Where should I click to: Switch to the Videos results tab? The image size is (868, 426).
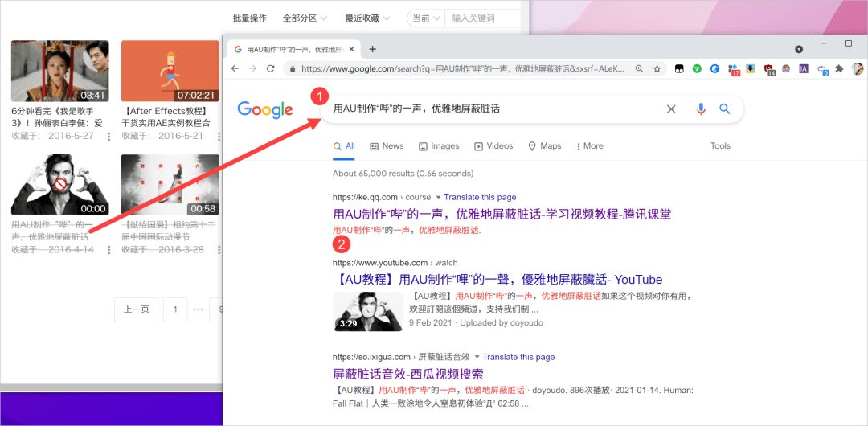493,146
